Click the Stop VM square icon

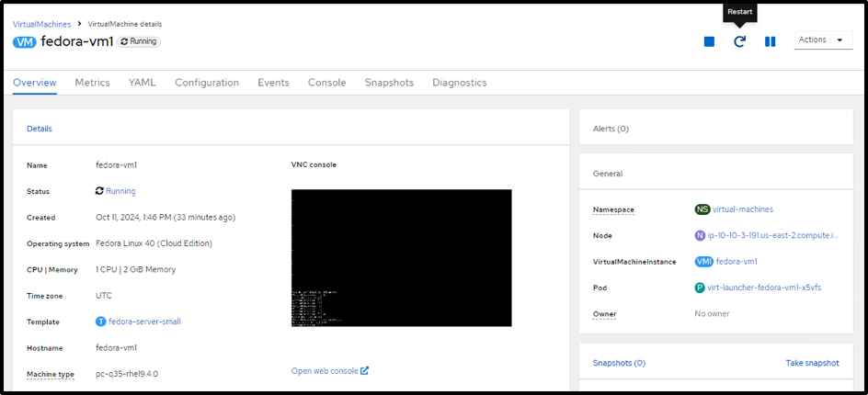pyautogui.click(x=709, y=41)
